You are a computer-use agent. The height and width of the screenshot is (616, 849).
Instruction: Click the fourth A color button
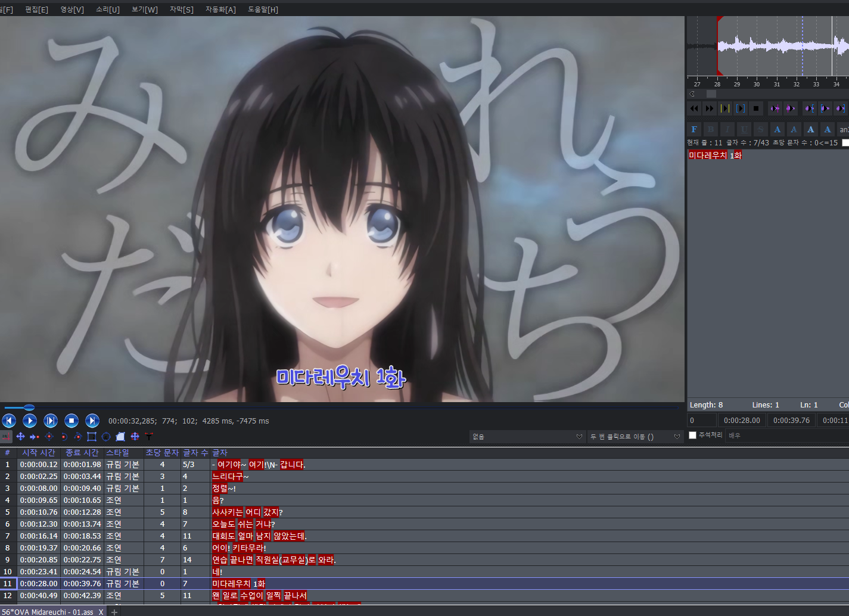click(828, 129)
